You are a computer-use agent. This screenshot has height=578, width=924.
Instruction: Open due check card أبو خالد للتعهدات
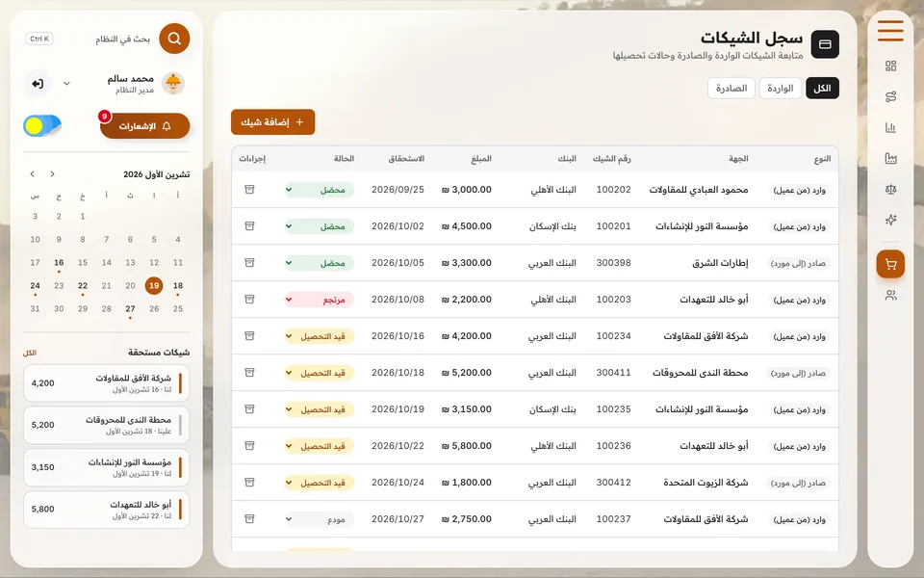coord(107,510)
